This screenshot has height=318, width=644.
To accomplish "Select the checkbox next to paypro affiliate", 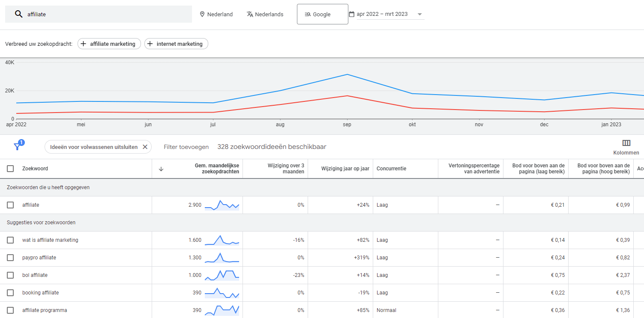I will tap(10, 258).
